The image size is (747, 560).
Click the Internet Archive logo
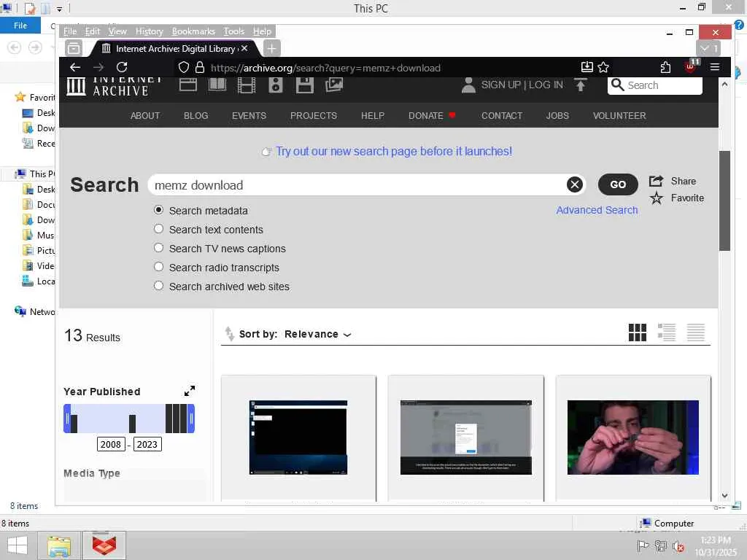(115, 86)
